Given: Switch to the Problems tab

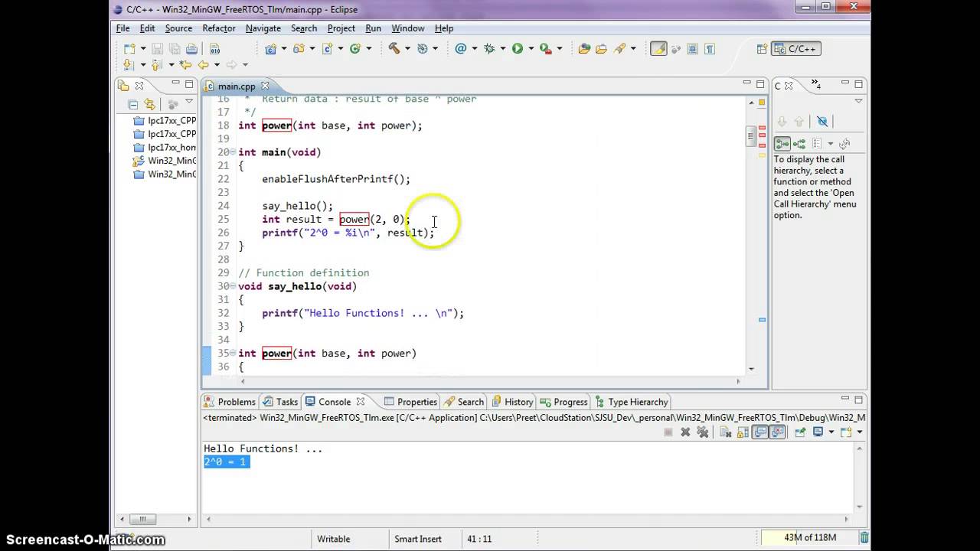Looking at the screenshot, I should coord(230,402).
